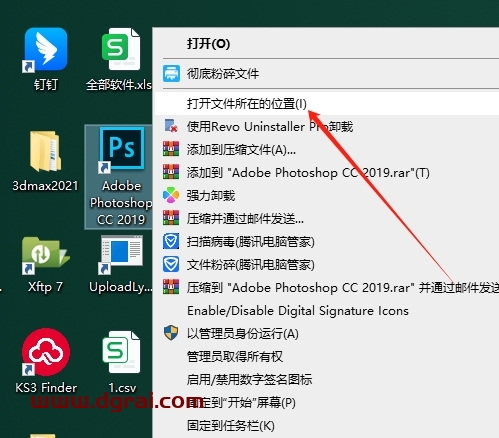This screenshot has height=438, width=499.
Task: Click the Revo Uninstaller icon in menu
Action: (171, 126)
